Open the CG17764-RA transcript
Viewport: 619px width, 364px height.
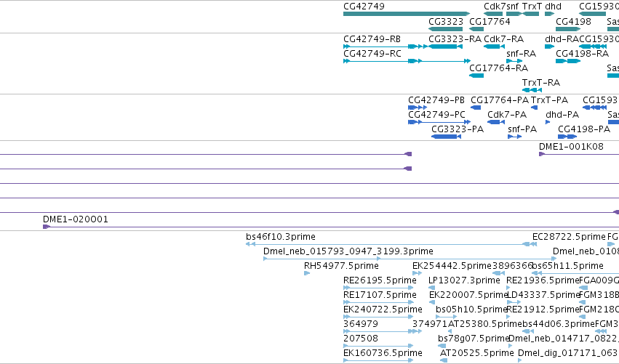[x=476, y=76]
